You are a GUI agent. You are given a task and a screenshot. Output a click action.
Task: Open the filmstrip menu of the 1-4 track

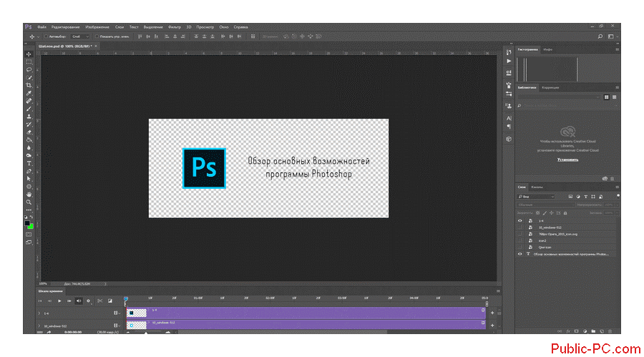117,313
